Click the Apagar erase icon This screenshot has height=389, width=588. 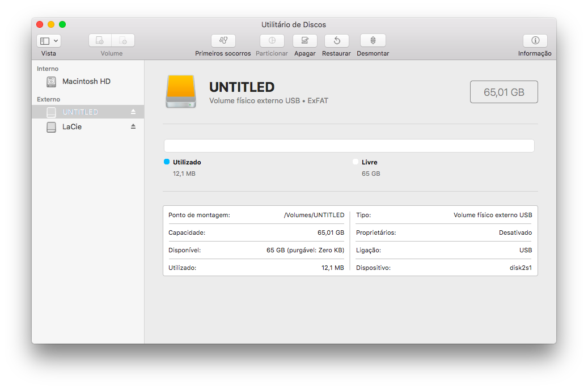coord(305,40)
